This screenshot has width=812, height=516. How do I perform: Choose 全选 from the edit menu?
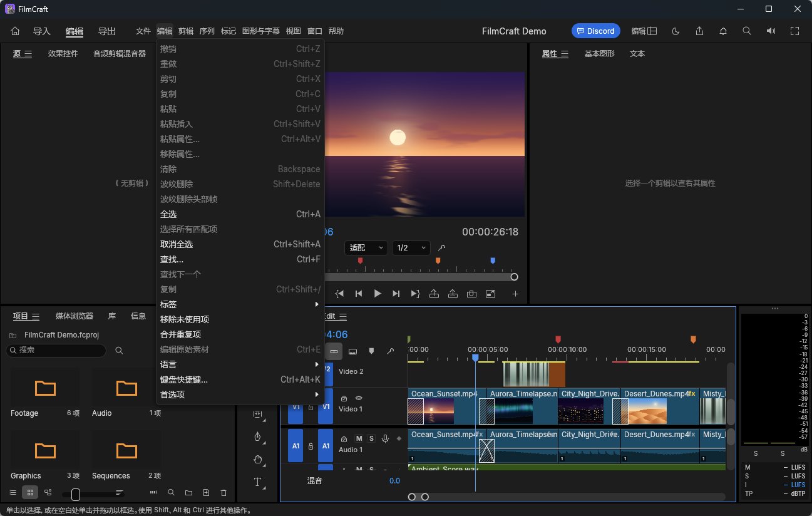pyautogui.click(x=240, y=214)
